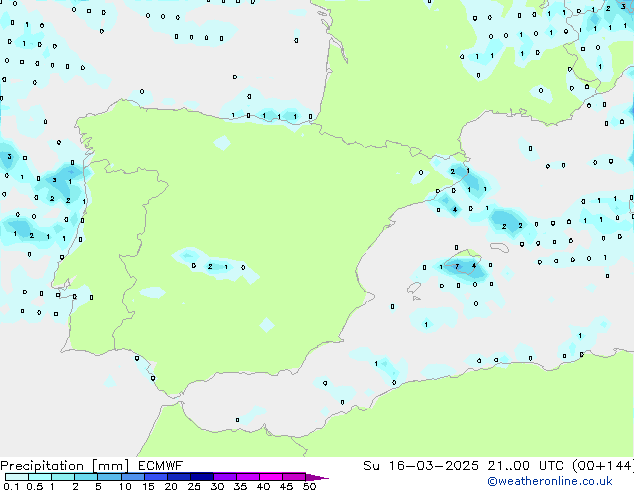Click the '45' legend scale label
The image size is (634, 490).
(x=286, y=486)
